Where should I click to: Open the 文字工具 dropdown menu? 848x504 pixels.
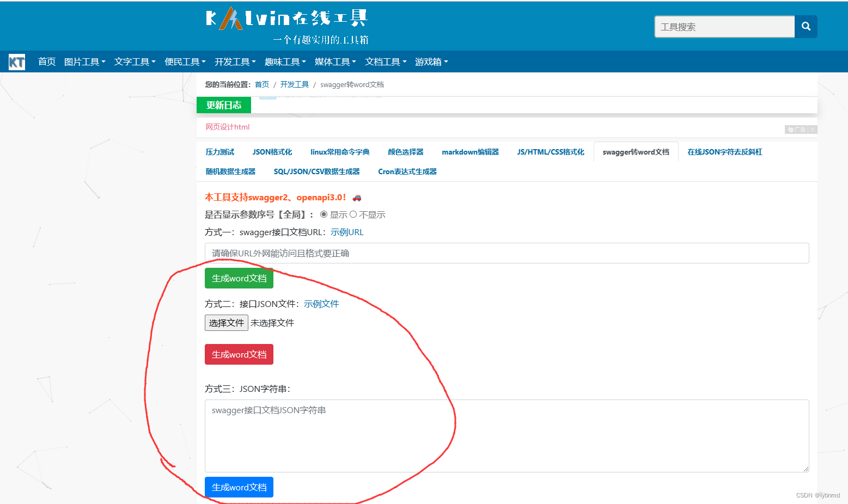point(135,62)
